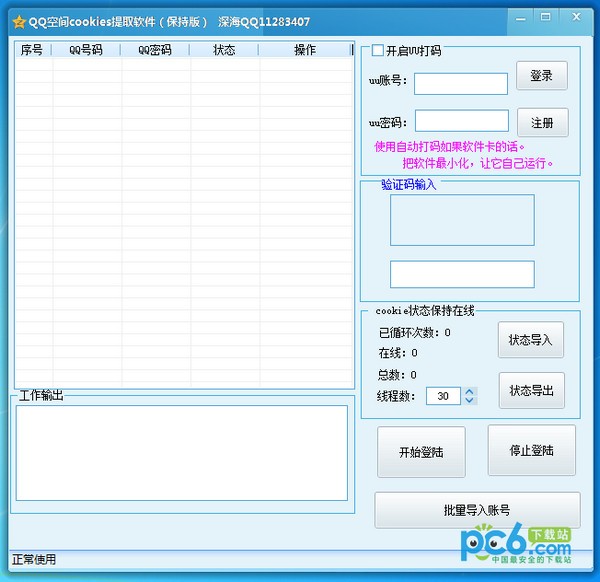This screenshot has height=582, width=600.
Task: Click the 状态导入 button
Action: (x=530, y=340)
